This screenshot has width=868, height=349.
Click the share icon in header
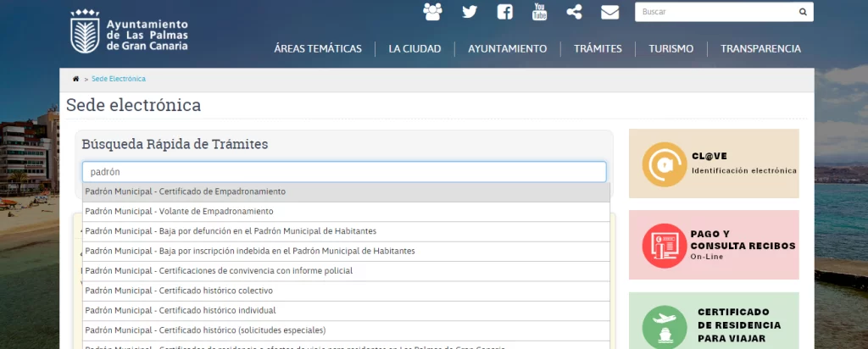(x=574, y=12)
